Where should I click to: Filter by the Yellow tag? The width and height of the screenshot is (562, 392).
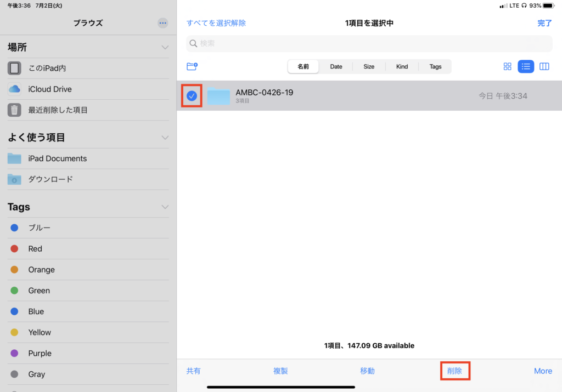tap(88, 332)
